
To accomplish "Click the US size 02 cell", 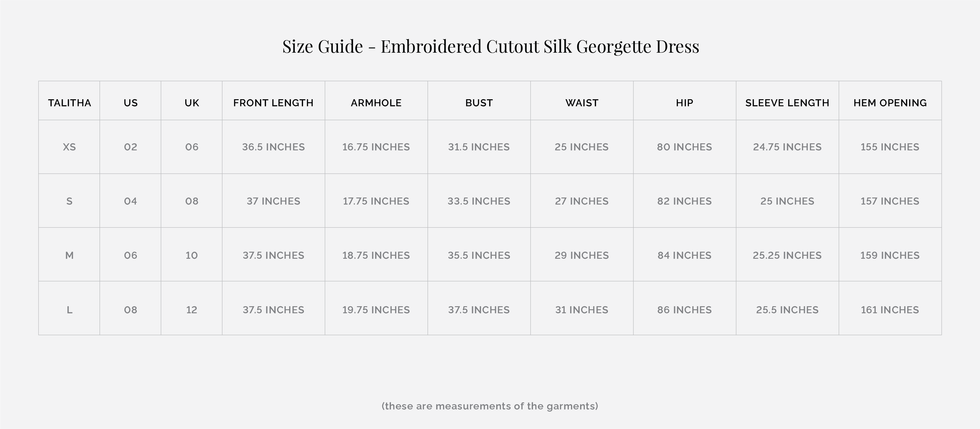I will [x=130, y=147].
